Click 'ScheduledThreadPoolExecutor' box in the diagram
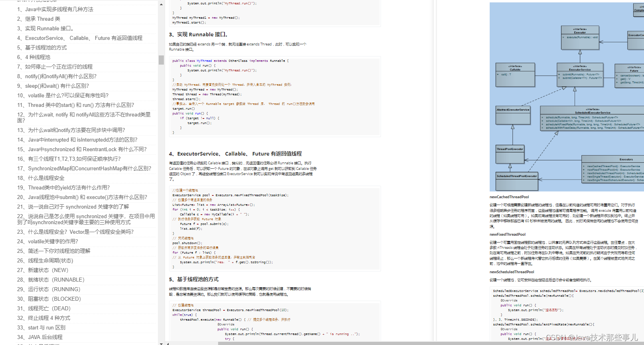 517,181
